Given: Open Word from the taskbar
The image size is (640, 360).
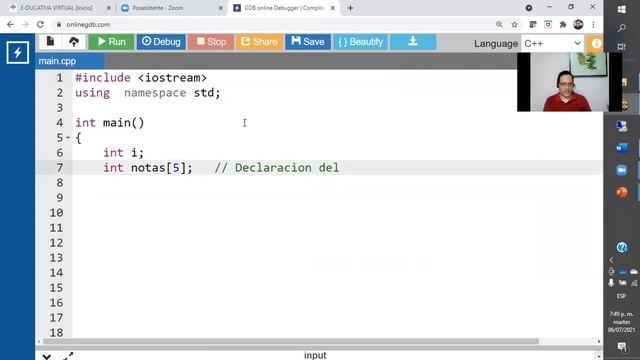Looking at the screenshot, I should click(622, 148).
